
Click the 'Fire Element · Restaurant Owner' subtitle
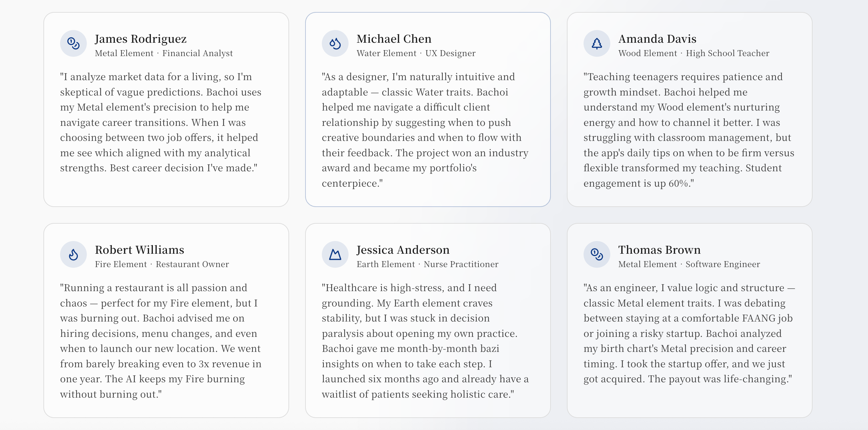tap(162, 264)
